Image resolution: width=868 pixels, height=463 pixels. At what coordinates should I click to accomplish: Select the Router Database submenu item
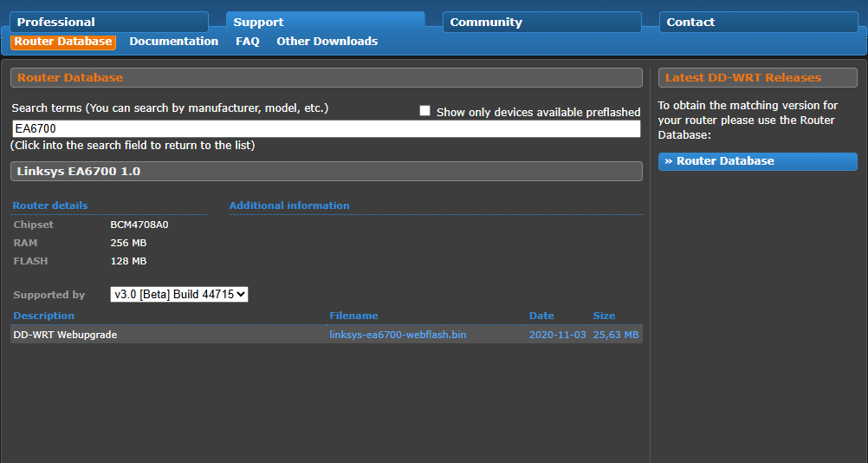[x=63, y=42]
